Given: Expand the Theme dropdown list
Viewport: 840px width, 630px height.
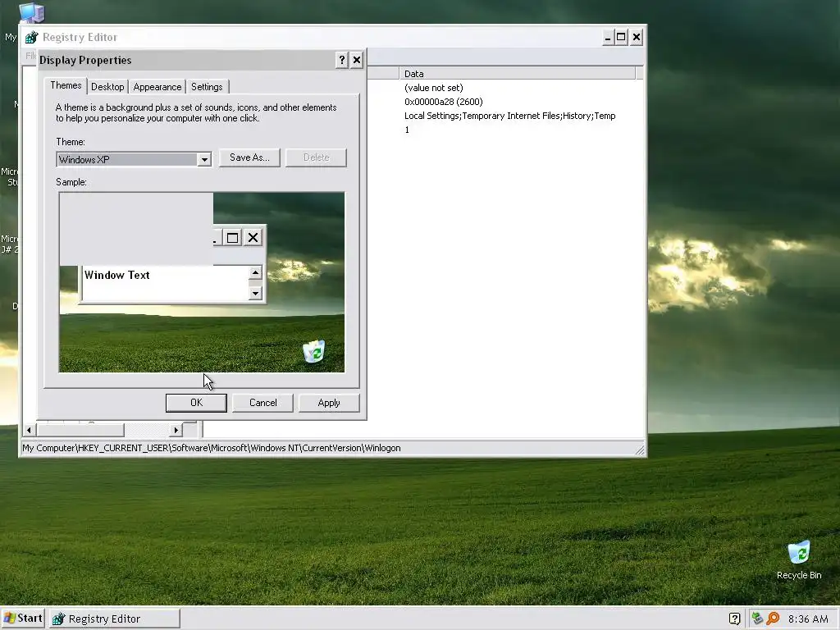Looking at the screenshot, I should [204, 160].
